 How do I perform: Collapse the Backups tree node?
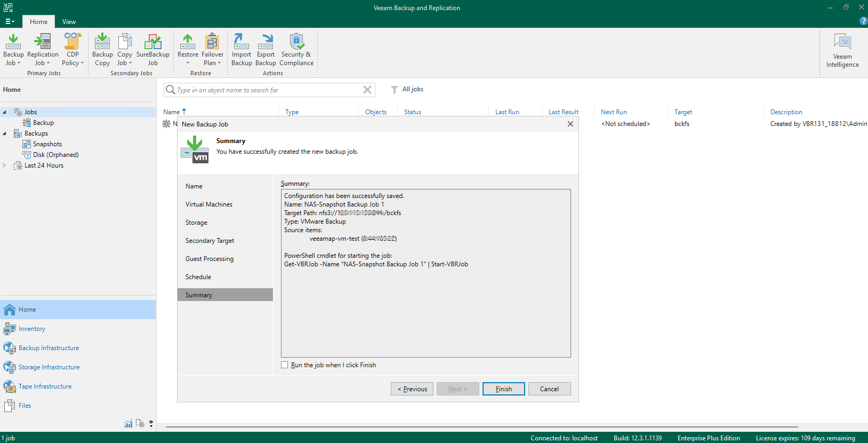click(5, 133)
